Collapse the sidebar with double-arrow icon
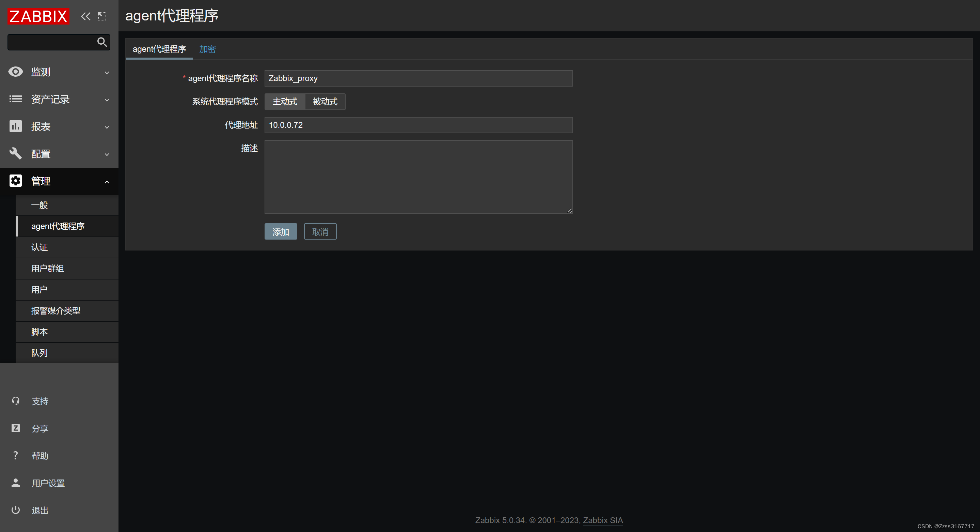Viewport: 980px width, 532px height. [x=85, y=16]
